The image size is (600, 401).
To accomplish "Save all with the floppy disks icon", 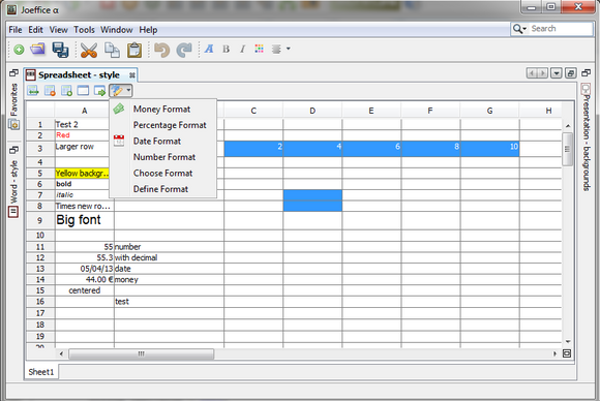I will 60,50.
